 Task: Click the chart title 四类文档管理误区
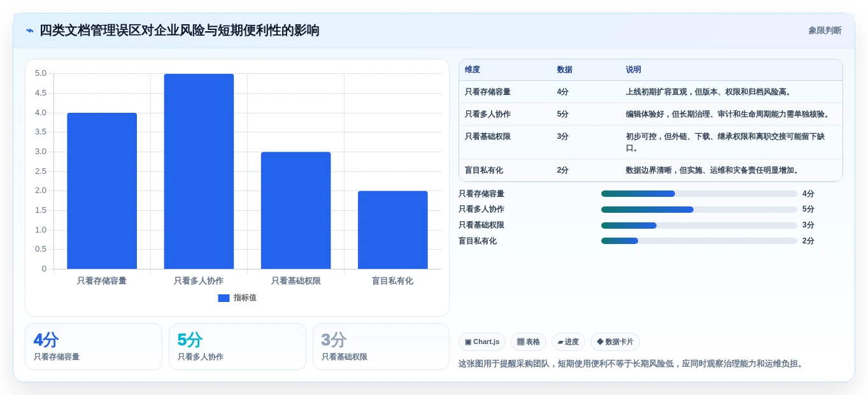[x=179, y=31]
